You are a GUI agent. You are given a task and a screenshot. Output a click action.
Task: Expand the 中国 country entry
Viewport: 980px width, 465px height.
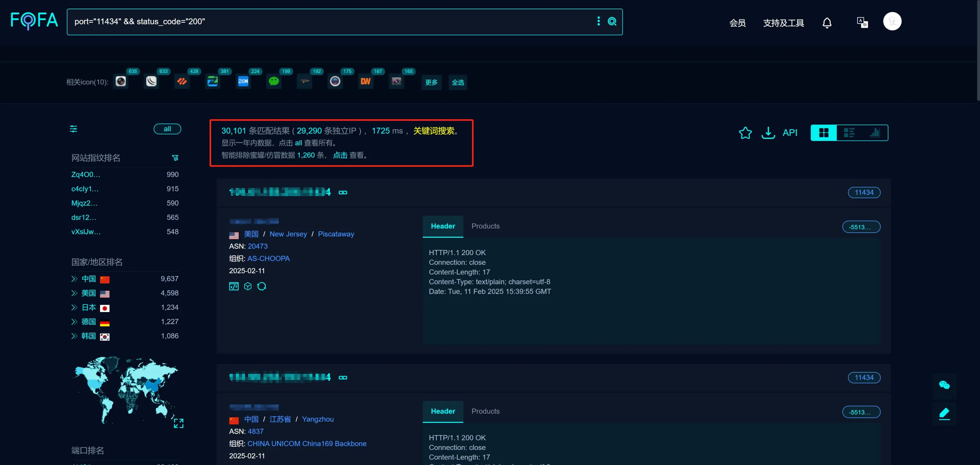(74, 279)
